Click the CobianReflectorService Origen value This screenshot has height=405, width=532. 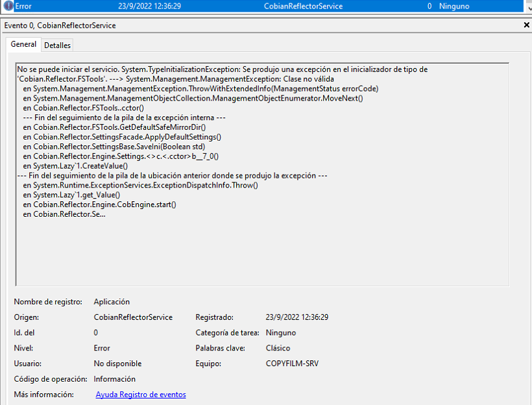[133, 317]
